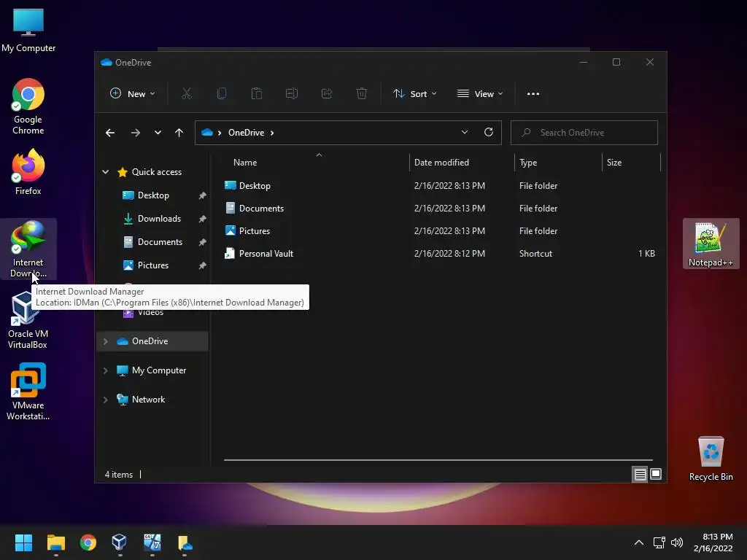Click the Rename icon in toolbar
The height and width of the screenshot is (560, 747).
click(292, 94)
